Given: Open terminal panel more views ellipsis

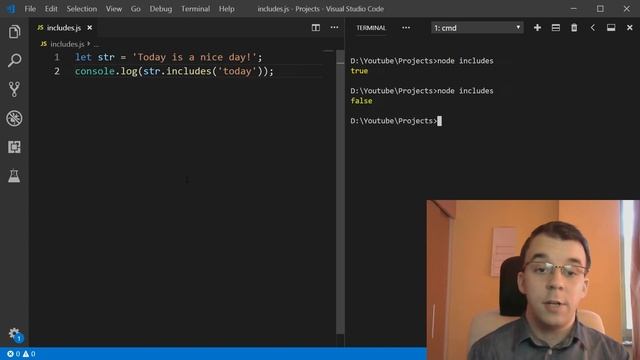Looking at the screenshot, I should 406,28.
